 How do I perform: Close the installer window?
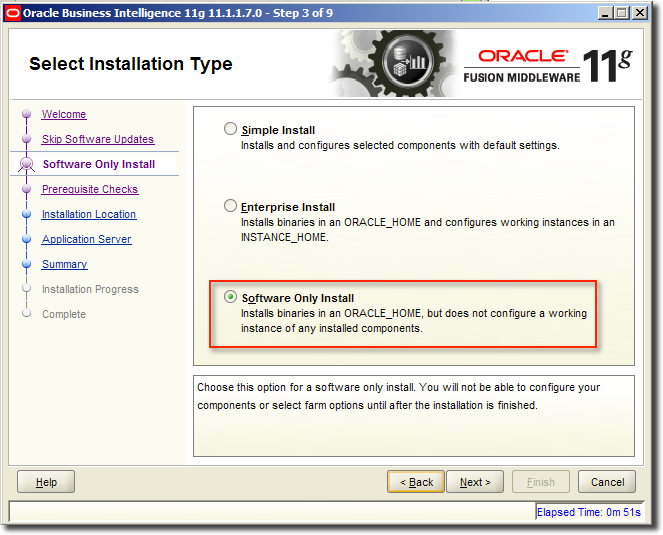[640, 13]
